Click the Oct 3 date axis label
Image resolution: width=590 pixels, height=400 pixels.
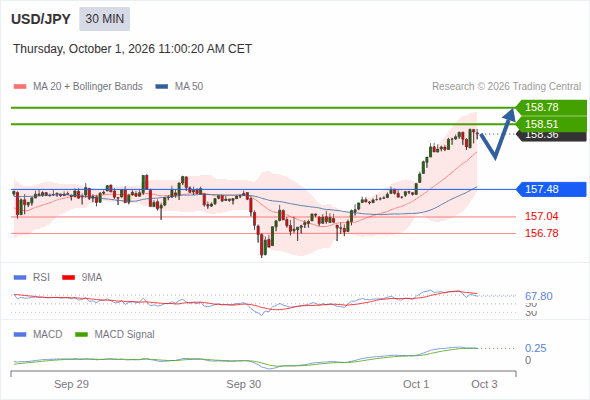(484, 384)
